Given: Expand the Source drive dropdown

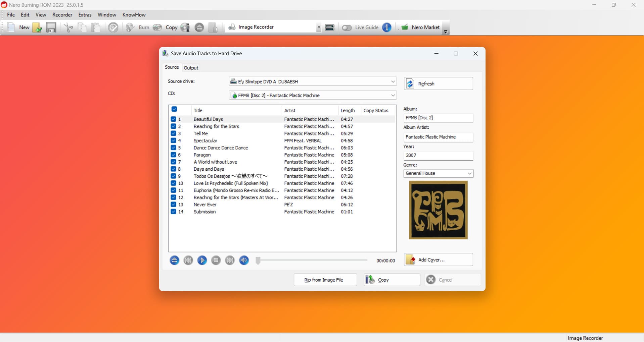Looking at the screenshot, I should click(x=393, y=81).
